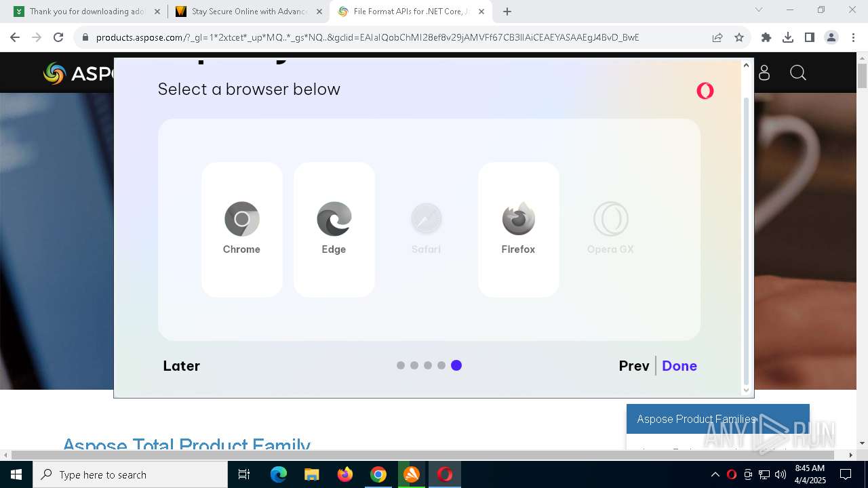Go back with the Prev button
Image resolution: width=868 pixels, height=488 pixels.
click(634, 366)
